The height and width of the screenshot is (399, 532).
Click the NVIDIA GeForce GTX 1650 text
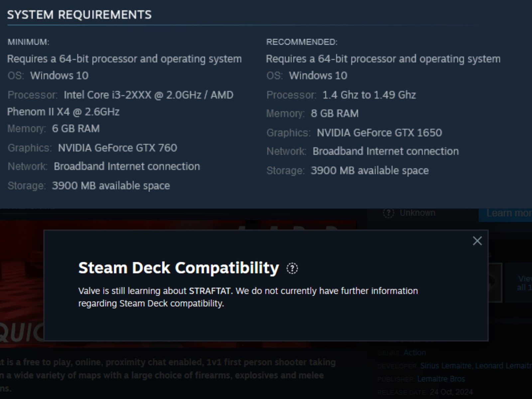tap(379, 133)
